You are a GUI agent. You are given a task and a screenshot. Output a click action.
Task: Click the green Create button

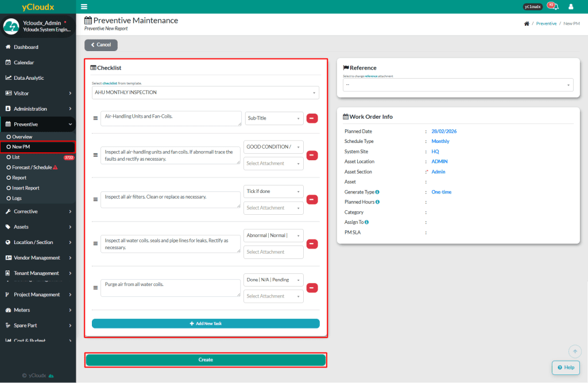coord(206,360)
